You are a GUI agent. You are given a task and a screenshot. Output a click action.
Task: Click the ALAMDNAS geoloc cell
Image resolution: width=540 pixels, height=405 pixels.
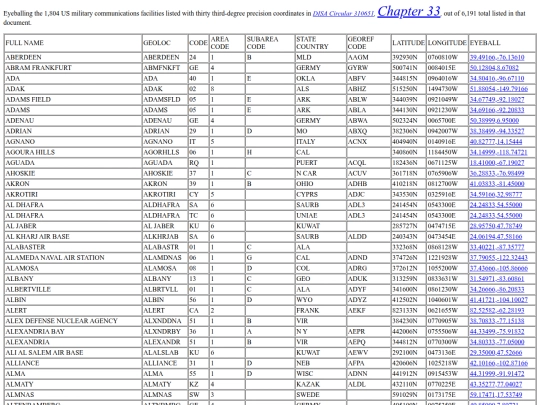[165, 258]
